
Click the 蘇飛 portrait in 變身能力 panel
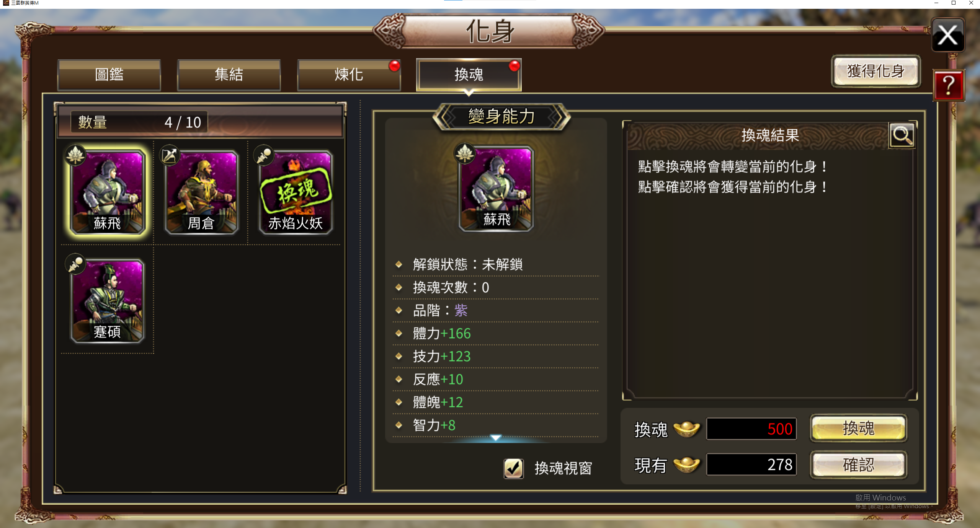click(497, 189)
